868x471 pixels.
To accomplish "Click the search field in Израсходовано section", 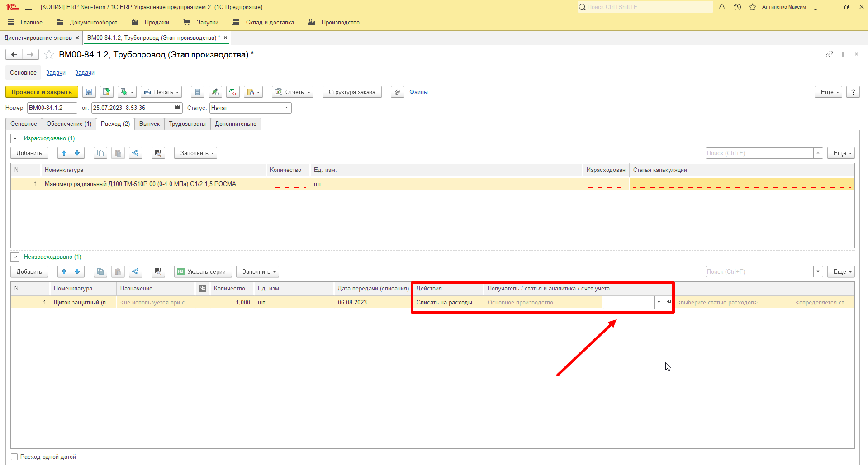I will point(759,153).
